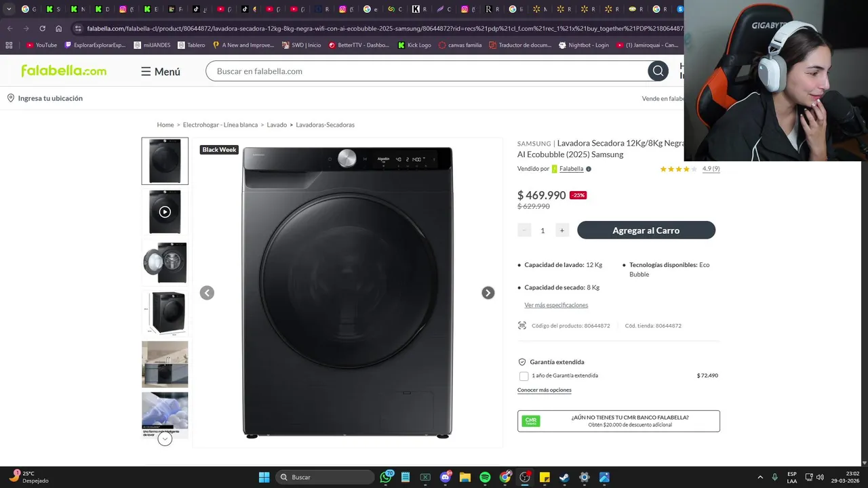Type in the Buscar en falabella.com field
The width and height of the screenshot is (868, 488).
click(427, 71)
